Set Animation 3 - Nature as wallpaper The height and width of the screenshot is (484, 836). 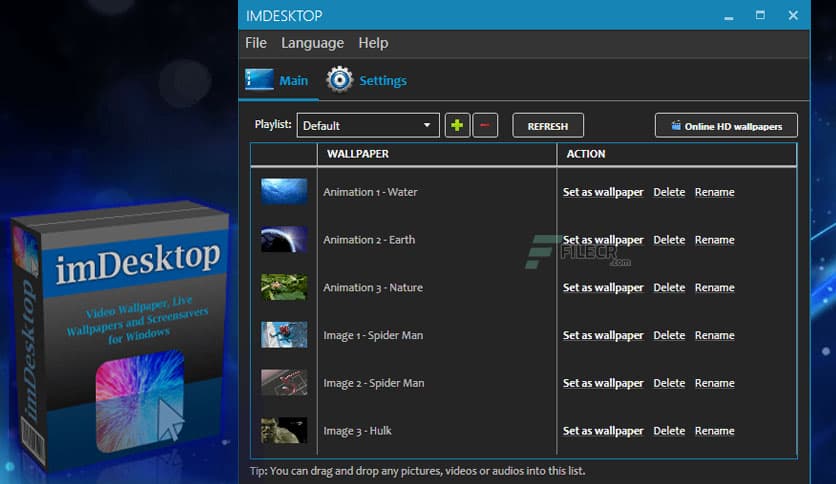[603, 287]
